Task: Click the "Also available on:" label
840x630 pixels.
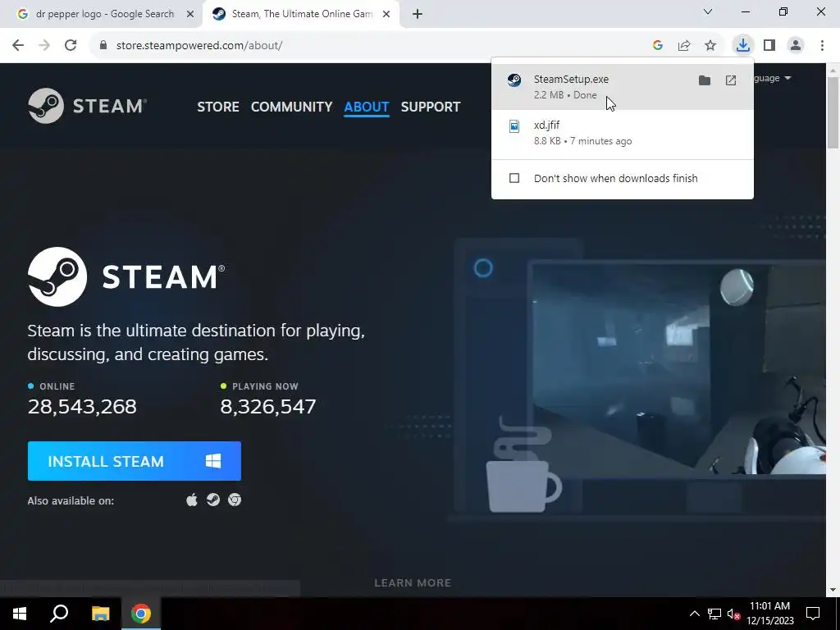Action: 71,501
